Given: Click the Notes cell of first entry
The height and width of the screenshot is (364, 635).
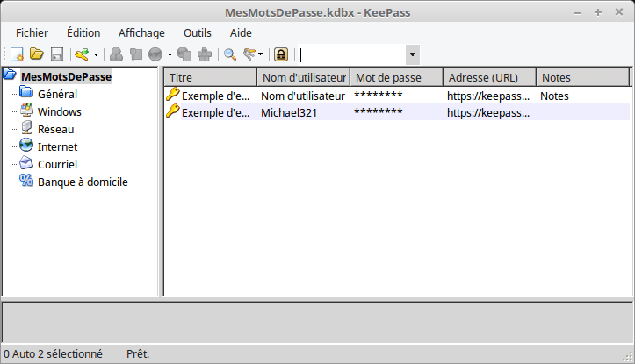Looking at the screenshot, I should click(554, 96).
